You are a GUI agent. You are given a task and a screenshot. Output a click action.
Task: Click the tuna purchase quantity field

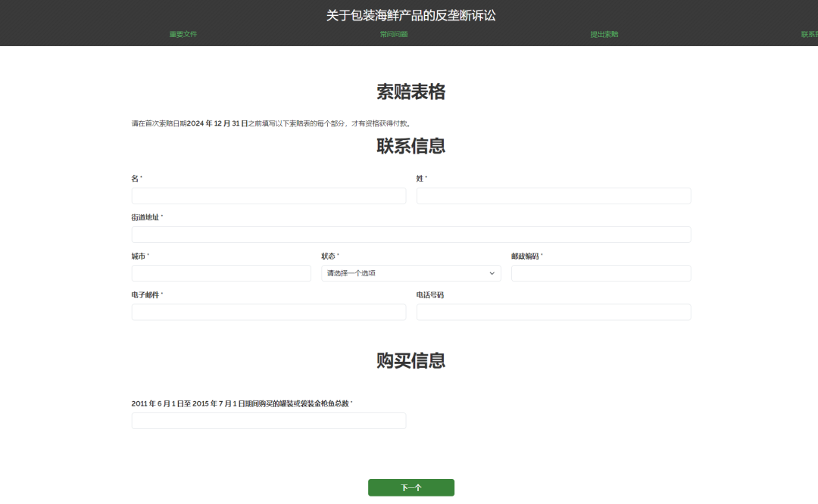[x=268, y=420]
